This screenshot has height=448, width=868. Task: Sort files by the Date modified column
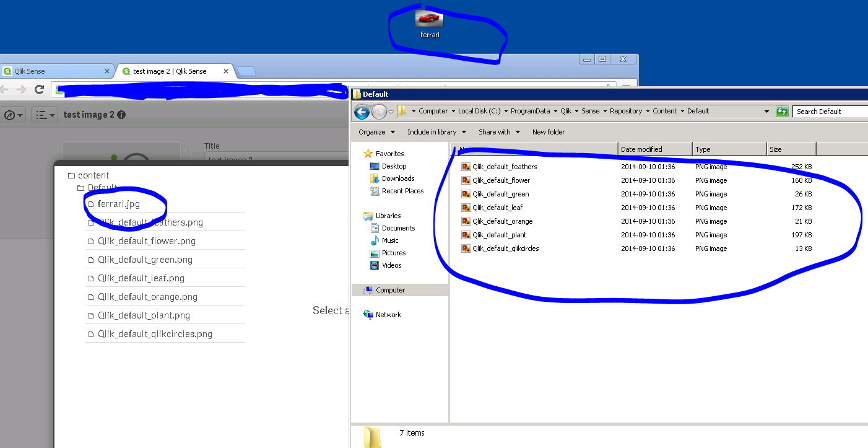point(655,149)
